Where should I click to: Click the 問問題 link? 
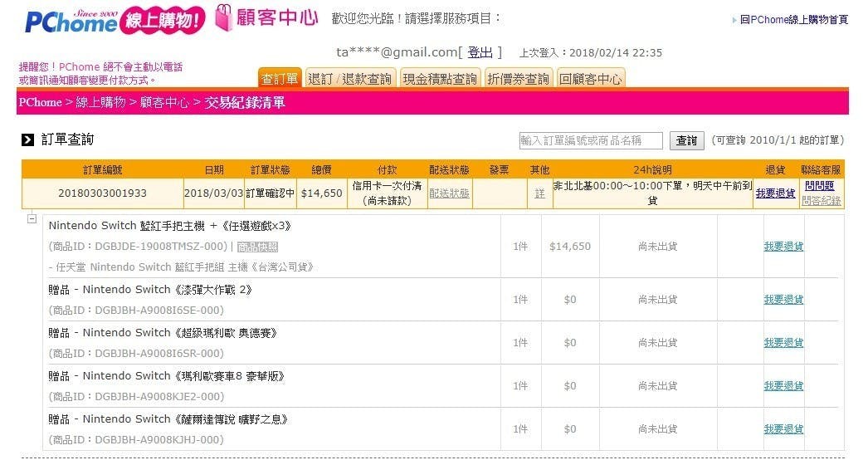819,186
